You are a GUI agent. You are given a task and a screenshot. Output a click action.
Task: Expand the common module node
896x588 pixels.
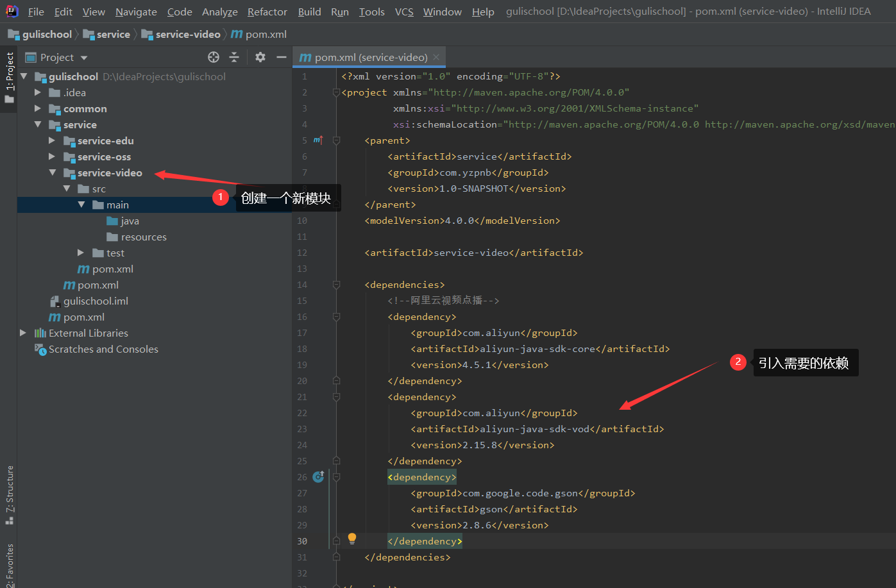38,108
